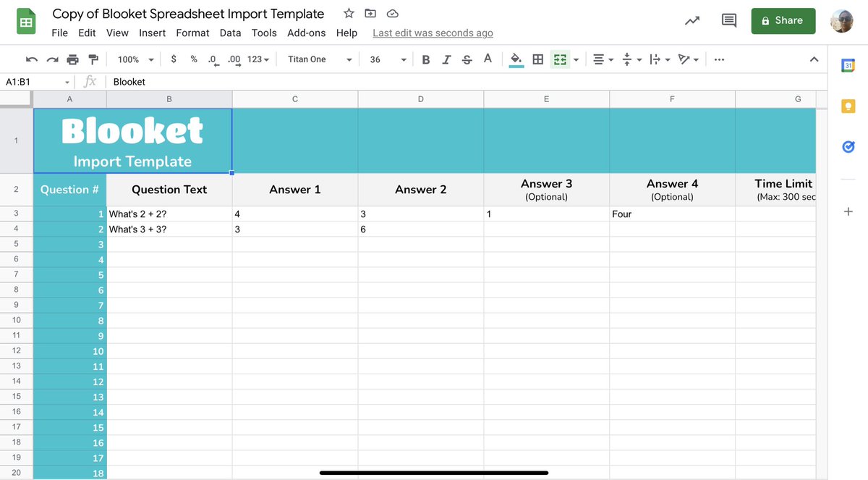Viewport: 868px width, 480px height.
Task: Click the Google Sheets home icon
Action: (x=27, y=22)
